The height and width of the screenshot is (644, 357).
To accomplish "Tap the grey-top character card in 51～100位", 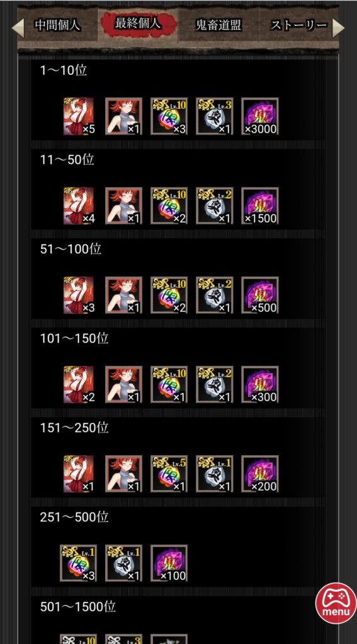I will click(124, 295).
